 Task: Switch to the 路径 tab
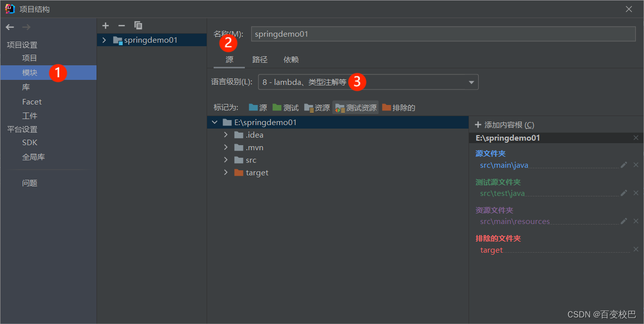click(260, 59)
